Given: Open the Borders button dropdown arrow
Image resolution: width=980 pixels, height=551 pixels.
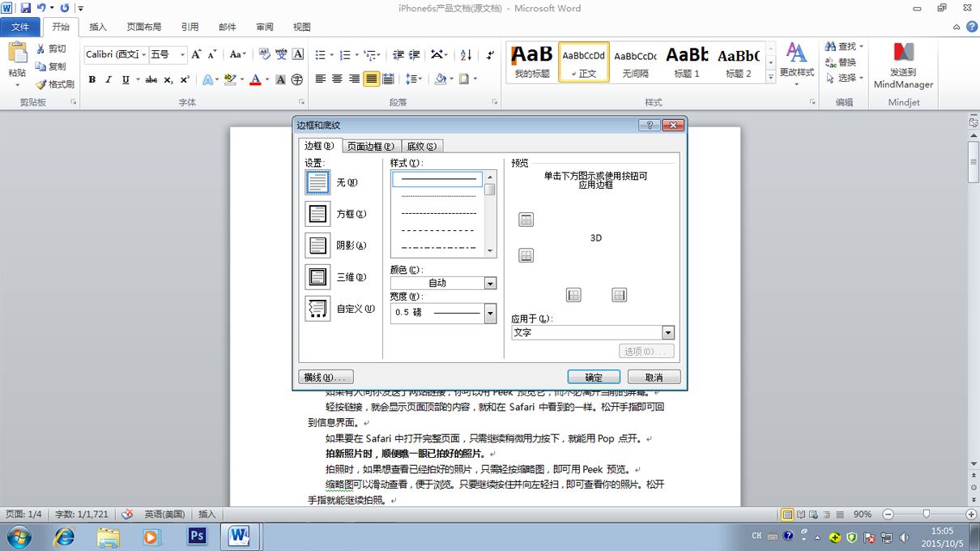Looking at the screenshot, I should pyautogui.click(x=475, y=79).
